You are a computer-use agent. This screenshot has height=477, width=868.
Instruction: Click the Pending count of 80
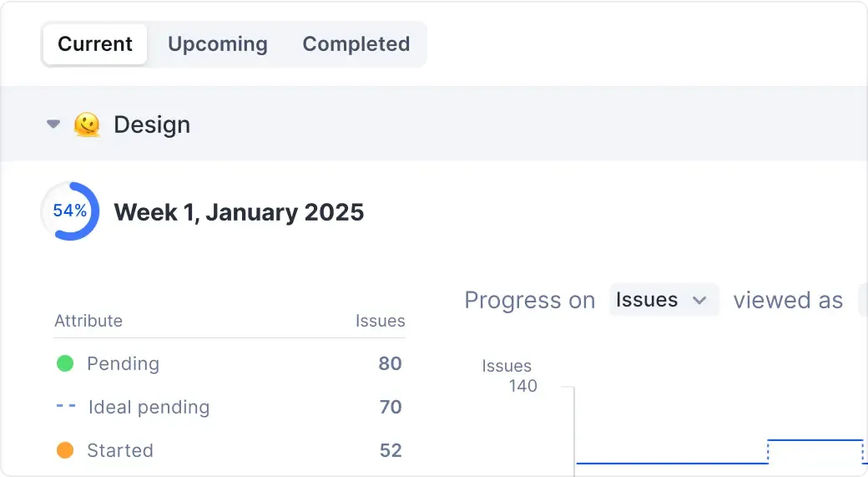click(x=390, y=363)
